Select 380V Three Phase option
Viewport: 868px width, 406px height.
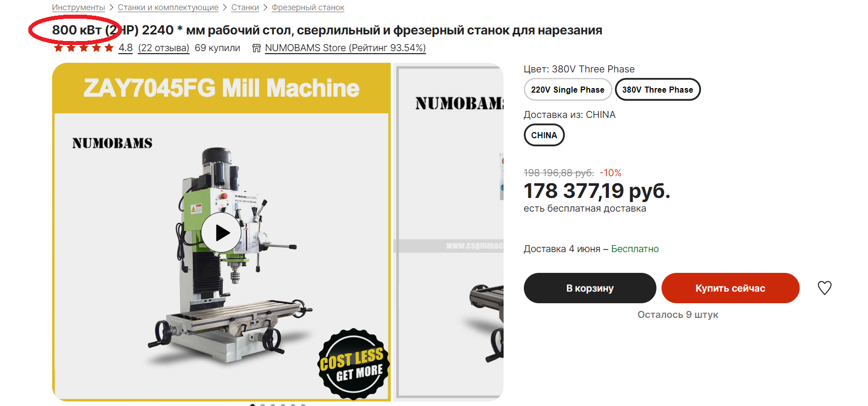pyautogui.click(x=657, y=90)
